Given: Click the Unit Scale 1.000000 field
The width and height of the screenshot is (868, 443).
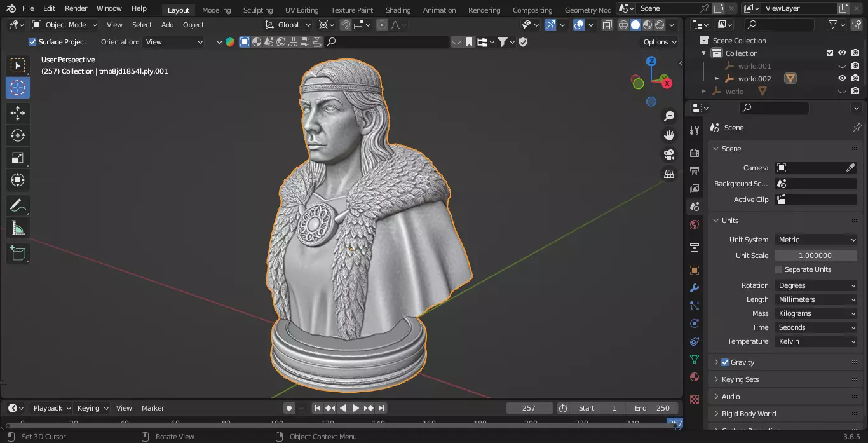Looking at the screenshot, I should [816, 256].
